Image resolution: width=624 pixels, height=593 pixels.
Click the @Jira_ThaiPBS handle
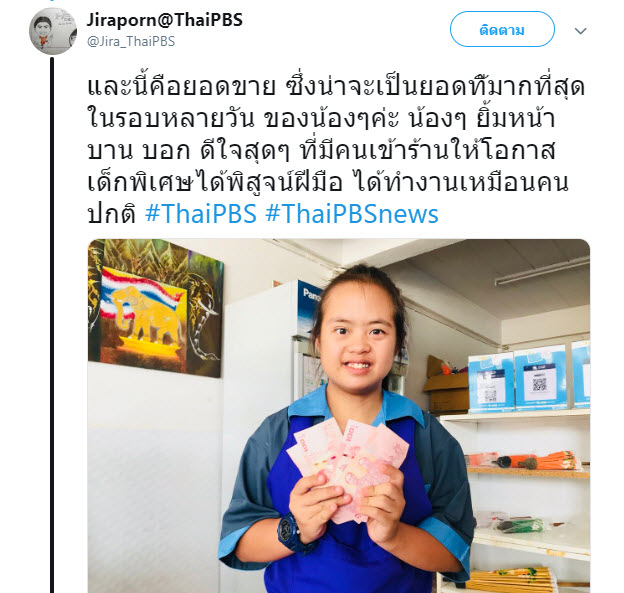pyautogui.click(x=131, y=41)
